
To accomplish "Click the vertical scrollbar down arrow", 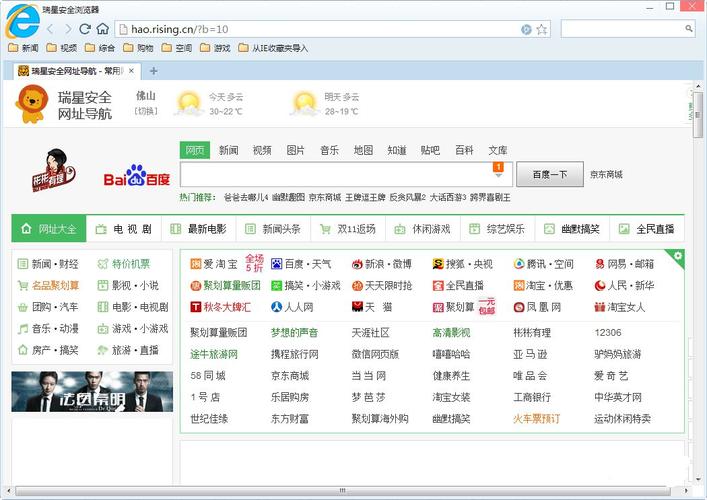I will pos(698,479).
